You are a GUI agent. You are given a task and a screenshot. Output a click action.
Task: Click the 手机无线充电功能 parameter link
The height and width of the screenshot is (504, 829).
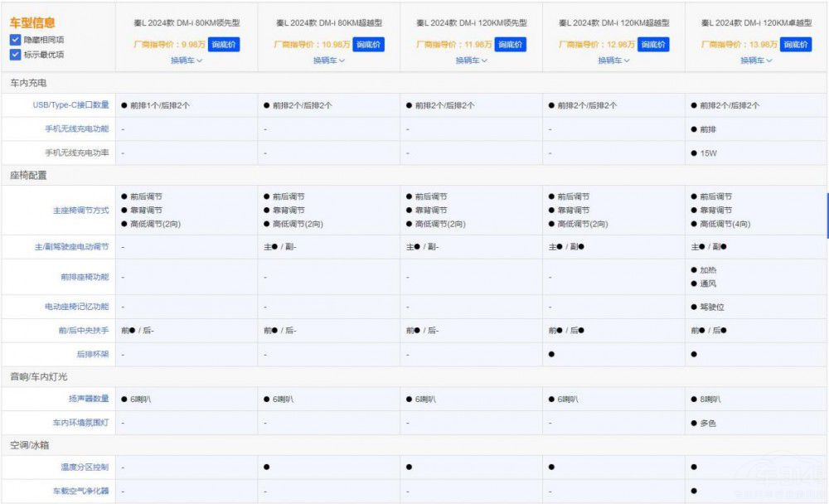coord(77,129)
